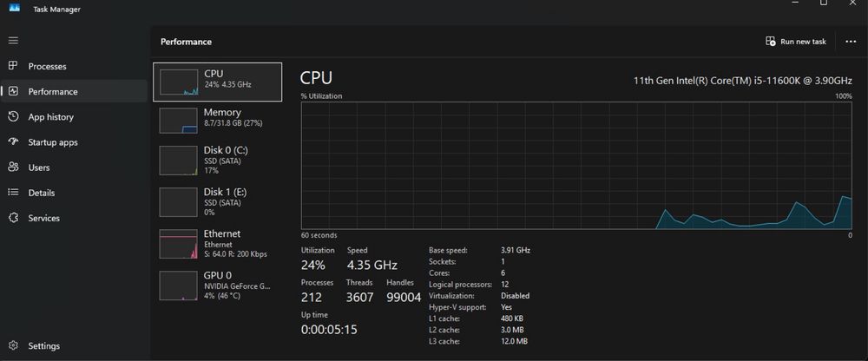Click the Settings gear icon
Image resolution: width=868 pixels, height=361 pixels.
[x=13, y=345]
